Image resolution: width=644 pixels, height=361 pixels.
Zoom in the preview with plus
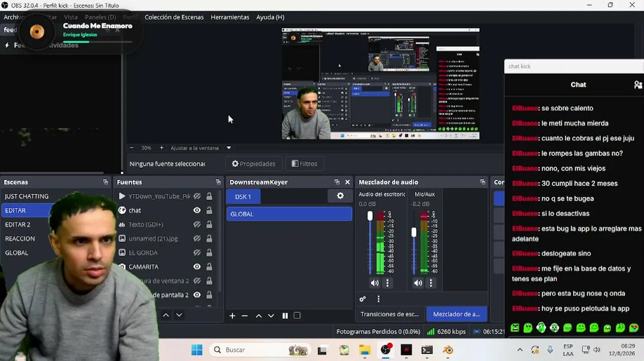pos(162,148)
